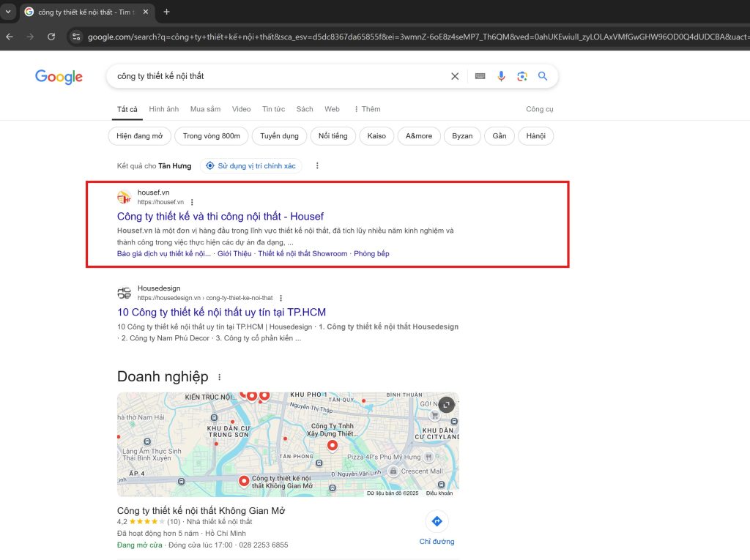Switch to the Mua sắm tab
Image resolution: width=750 pixels, height=560 pixels.
point(205,109)
